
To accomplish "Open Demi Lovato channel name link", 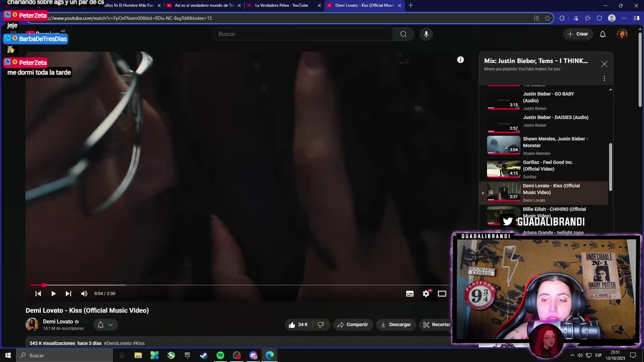I will (x=58, y=322).
